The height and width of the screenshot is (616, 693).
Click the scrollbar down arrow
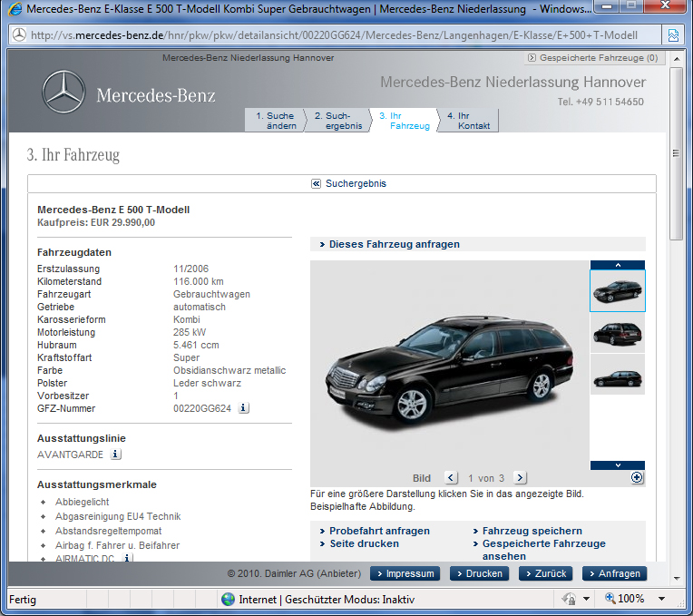pos(676,578)
